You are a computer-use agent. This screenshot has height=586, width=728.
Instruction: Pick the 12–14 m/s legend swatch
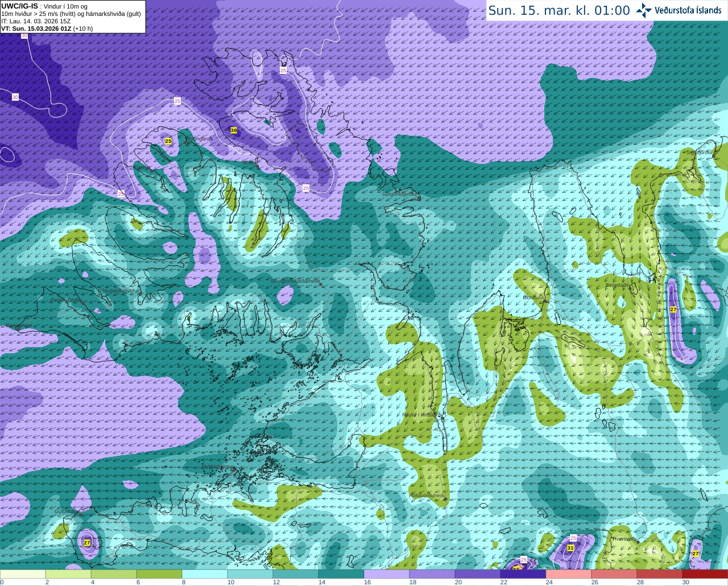(x=296, y=573)
